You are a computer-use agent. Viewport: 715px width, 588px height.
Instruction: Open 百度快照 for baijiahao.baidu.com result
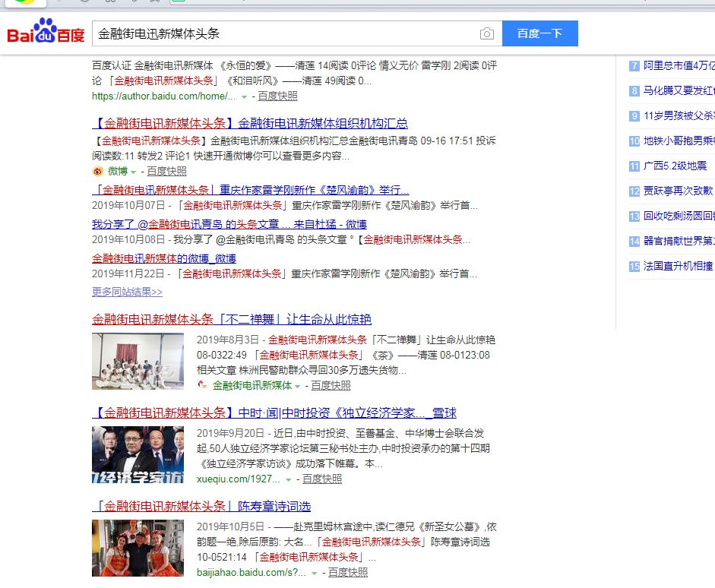coord(348,573)
